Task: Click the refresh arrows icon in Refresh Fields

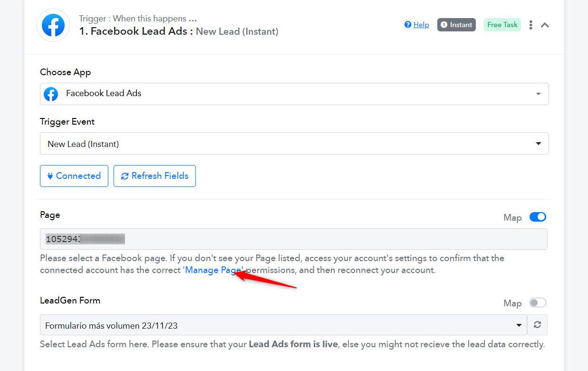Action: [x=125, y=176]
